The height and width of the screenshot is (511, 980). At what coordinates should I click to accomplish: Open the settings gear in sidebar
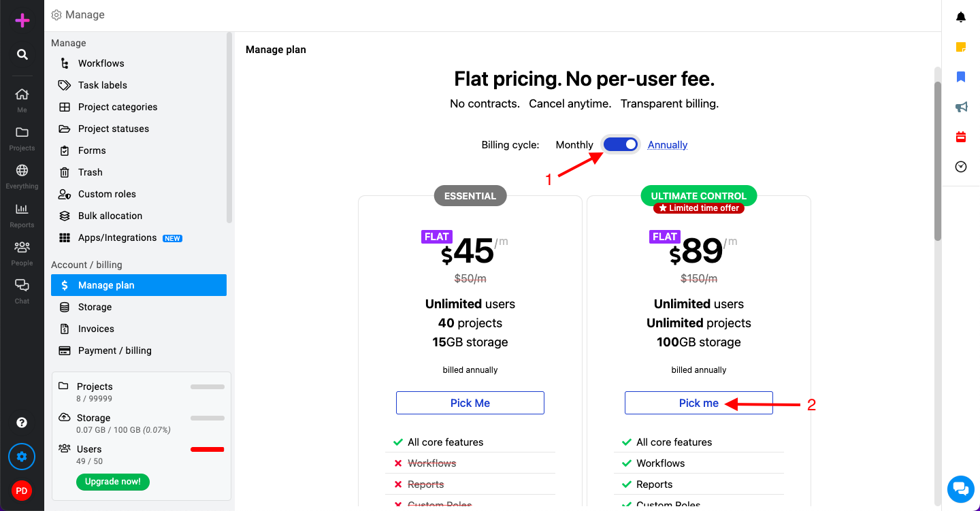tap(22, 457)
